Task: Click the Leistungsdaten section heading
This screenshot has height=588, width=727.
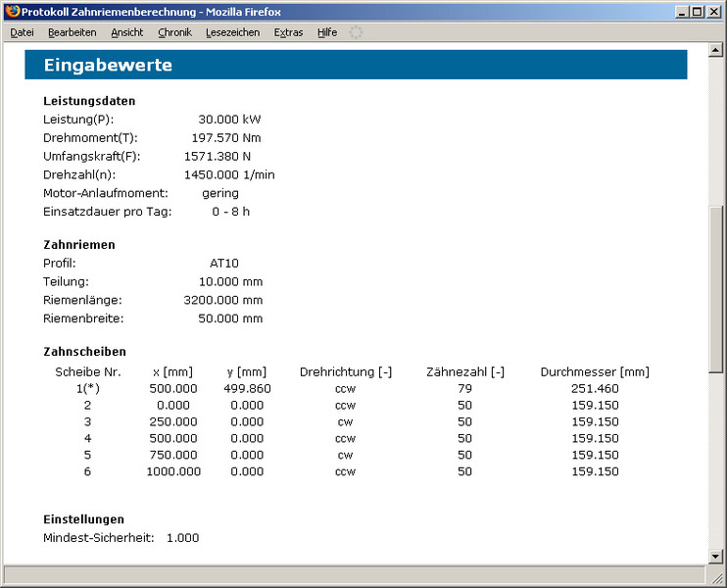Action: [x=89, y=101]
